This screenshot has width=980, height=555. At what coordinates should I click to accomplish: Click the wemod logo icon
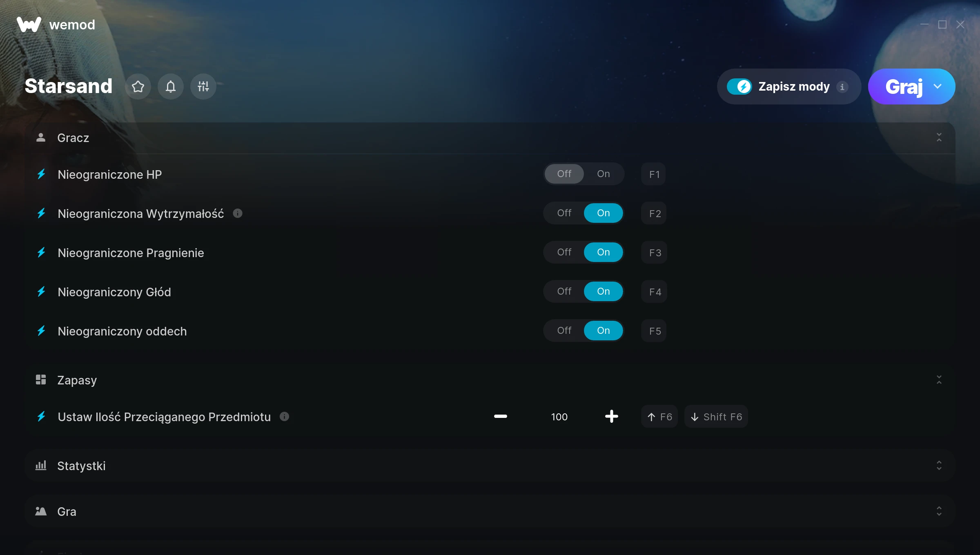pos(29,24)
